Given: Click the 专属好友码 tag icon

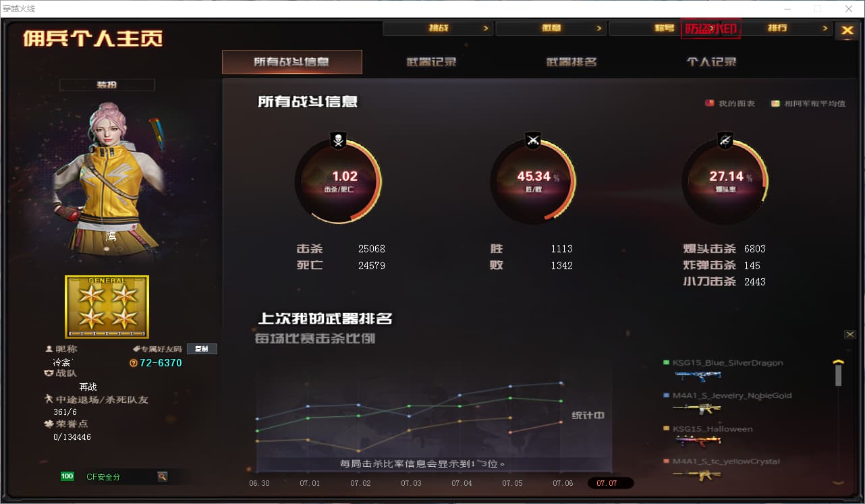Looking at the screenshot, I should (136, 349).
